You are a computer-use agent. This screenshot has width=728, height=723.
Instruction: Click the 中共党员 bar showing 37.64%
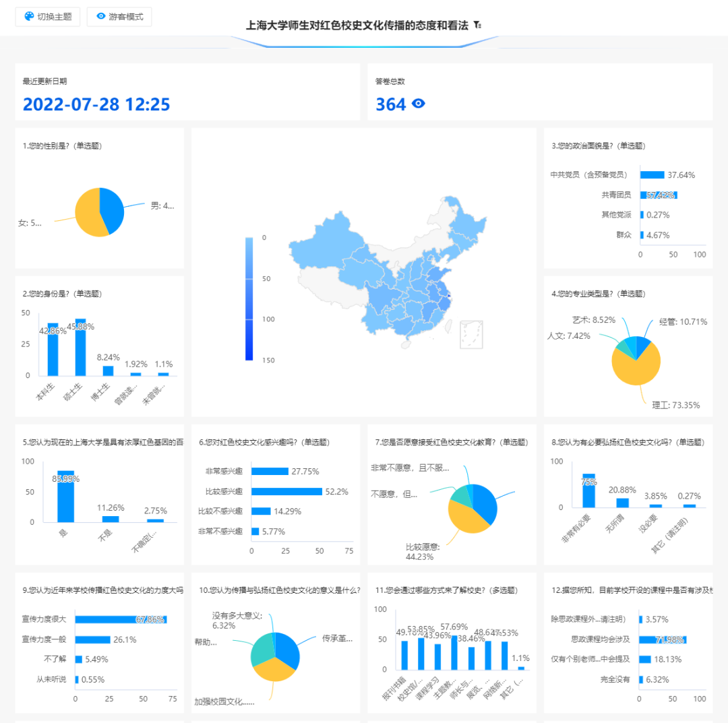coord(652,175)
